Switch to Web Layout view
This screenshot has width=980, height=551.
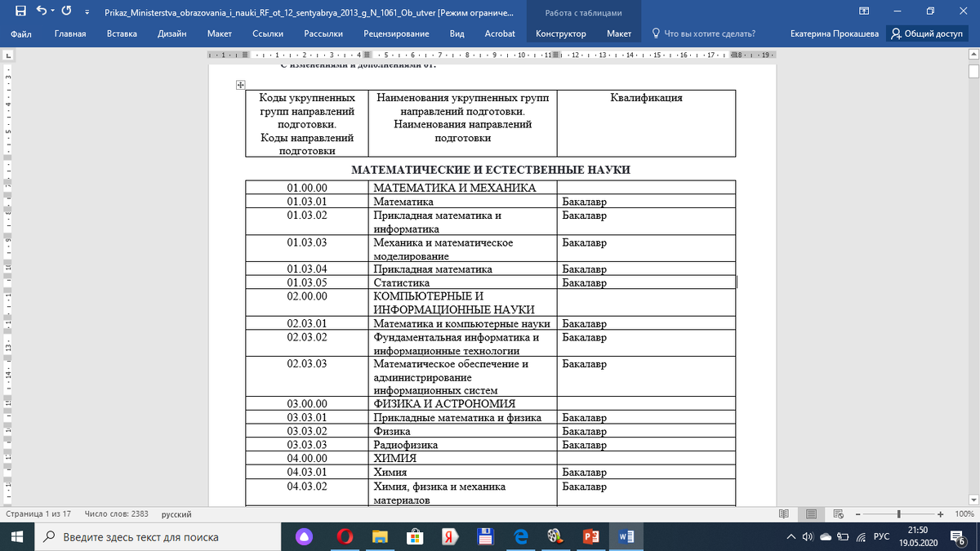(x=839, y=514)
